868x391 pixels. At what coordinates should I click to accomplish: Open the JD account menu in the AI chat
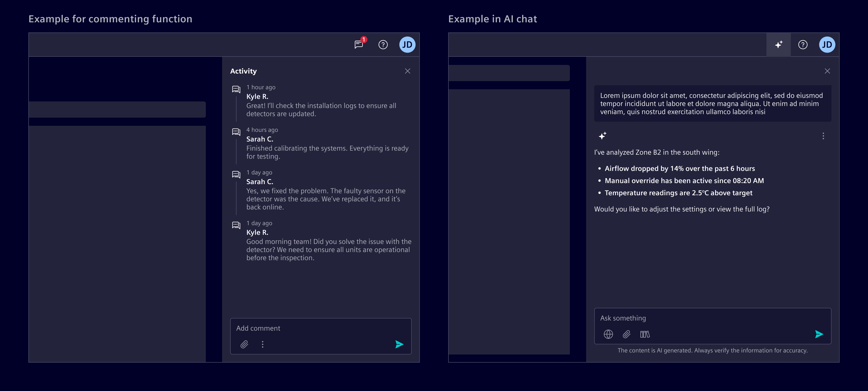[x=827, y=44]
